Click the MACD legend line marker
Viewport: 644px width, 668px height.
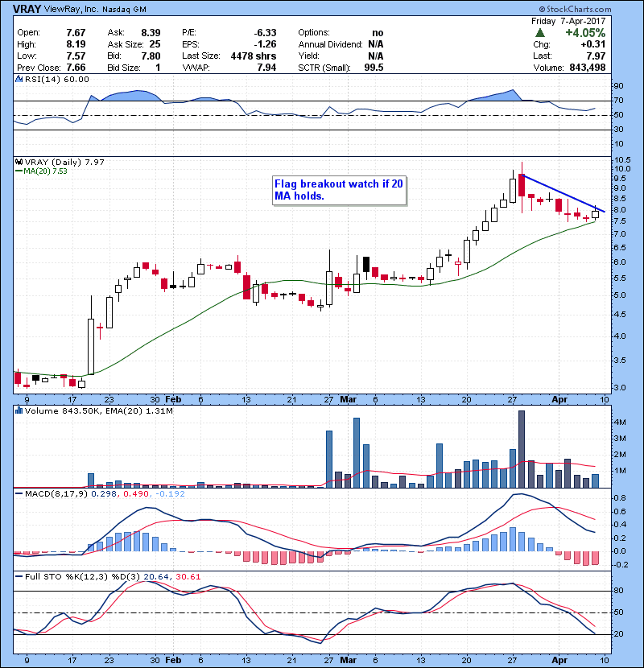pyautogui.click(x=19, y=494)
